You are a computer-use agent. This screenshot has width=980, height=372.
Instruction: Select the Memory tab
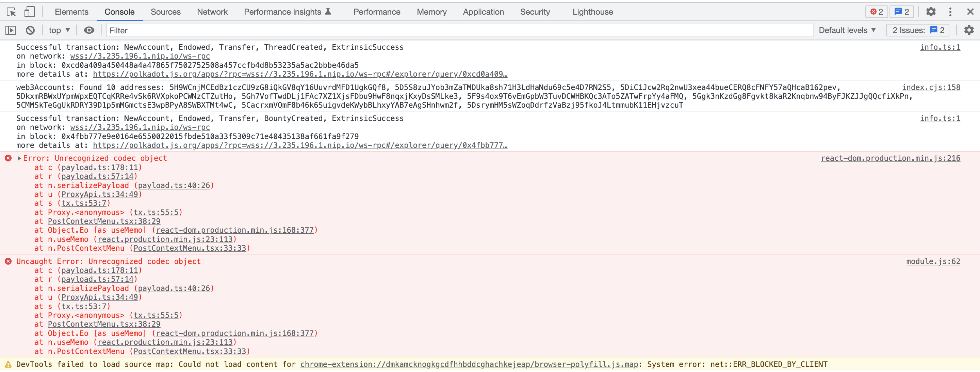point(431,12)
